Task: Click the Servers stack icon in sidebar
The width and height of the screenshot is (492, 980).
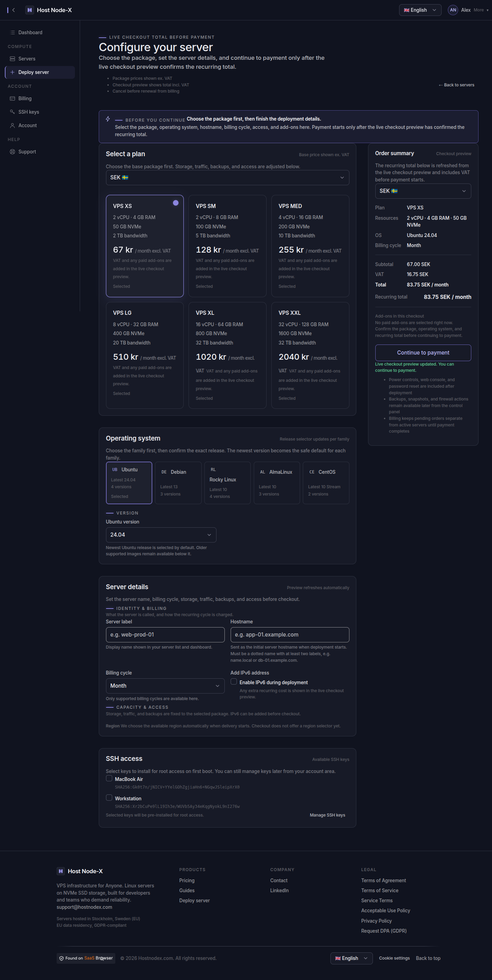Action: click(x=12, y=59)
